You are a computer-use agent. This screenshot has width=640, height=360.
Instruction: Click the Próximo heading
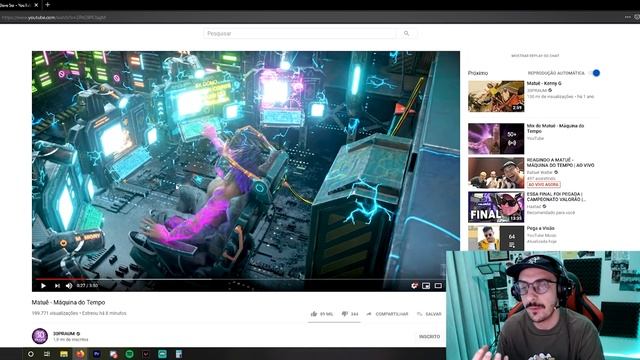click(478, 73)
